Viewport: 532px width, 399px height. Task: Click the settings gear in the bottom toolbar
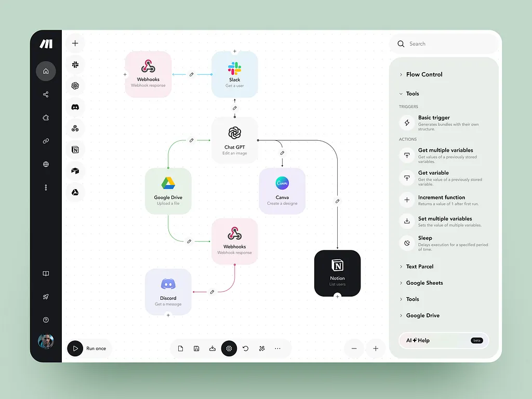229,349
